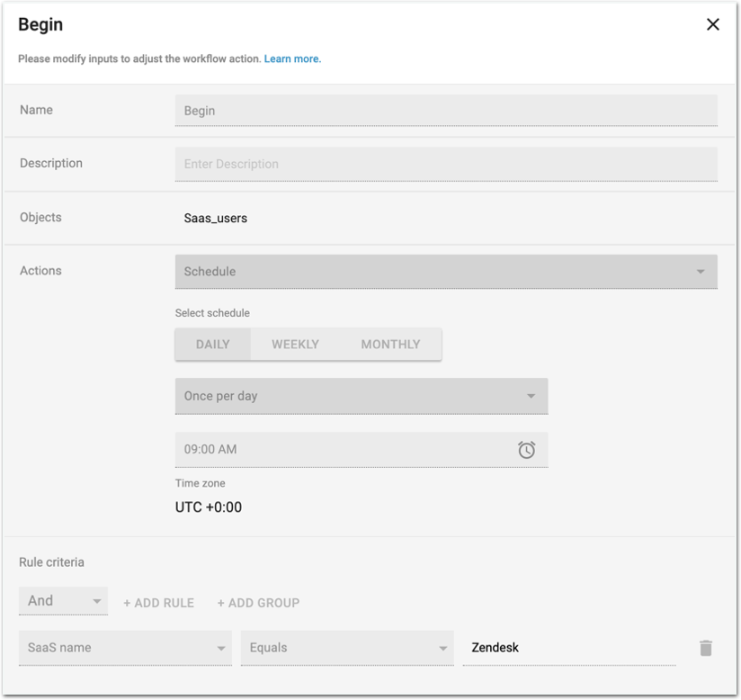Delete the Zendesk rule with trash icon
This screenshot has height=700, width=741.
click(x=706, y=648)
